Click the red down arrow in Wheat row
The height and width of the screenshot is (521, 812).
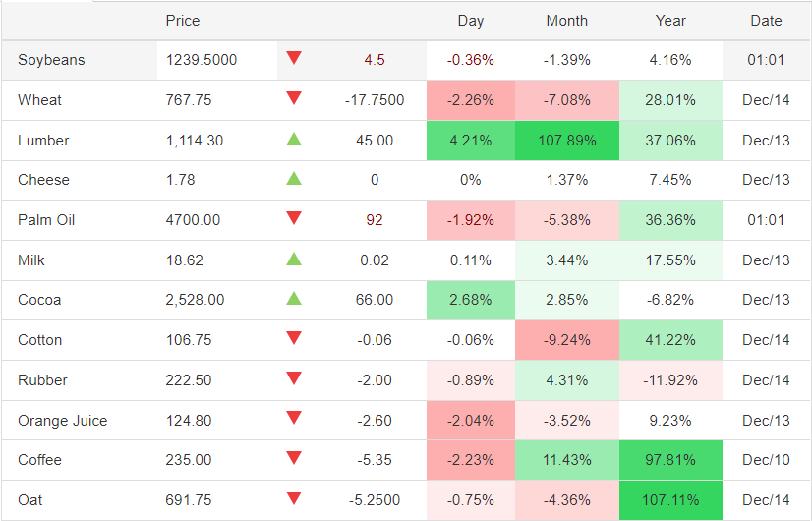coord(294,98)
